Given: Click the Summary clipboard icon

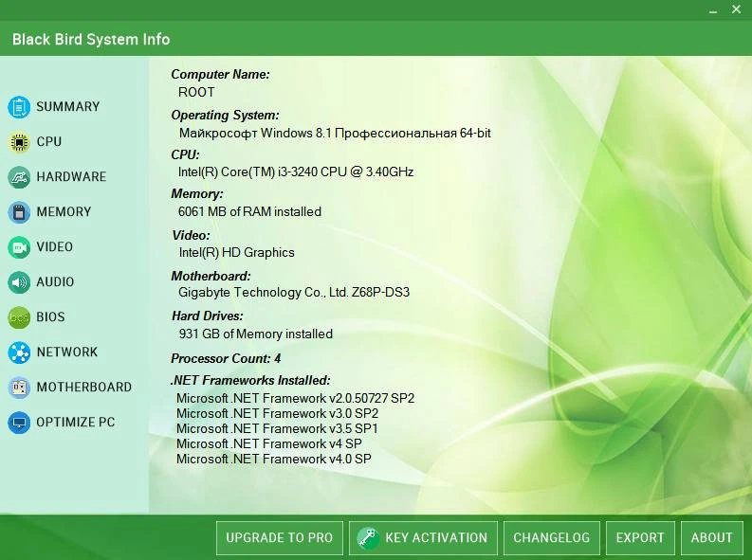Looking at the screenshot, I should (x=19, y=107).
